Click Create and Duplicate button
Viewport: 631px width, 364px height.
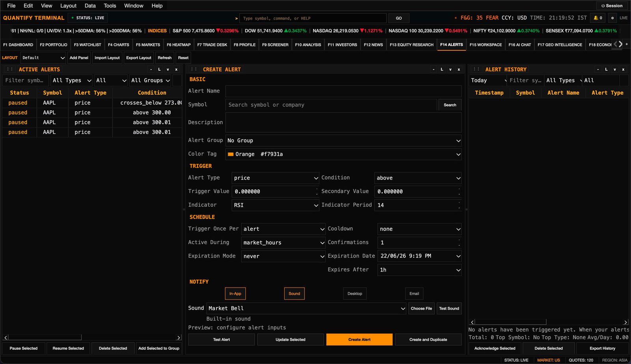(428, 340)
